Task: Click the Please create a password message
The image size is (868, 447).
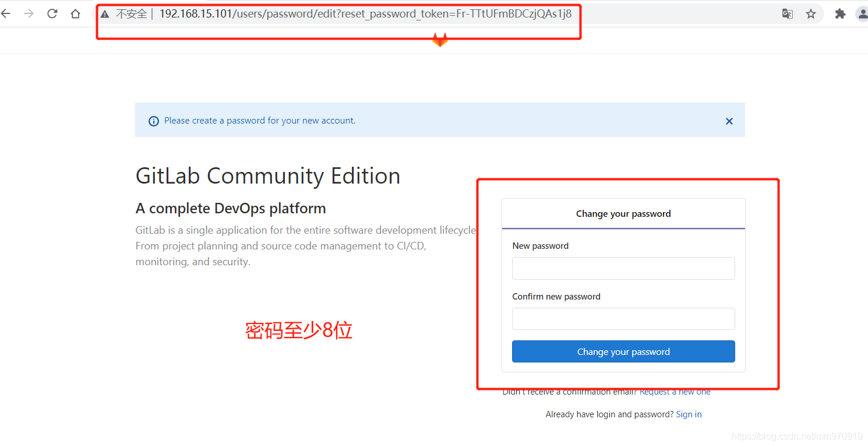Action: point(260,121)
